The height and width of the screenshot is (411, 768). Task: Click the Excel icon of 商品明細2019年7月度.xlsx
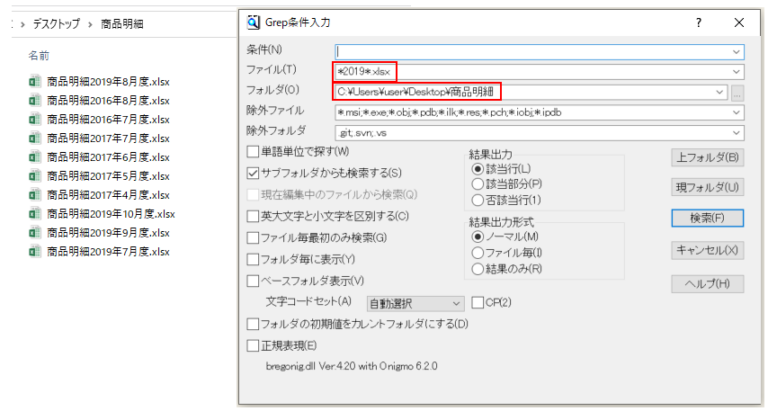click(34, 252)
